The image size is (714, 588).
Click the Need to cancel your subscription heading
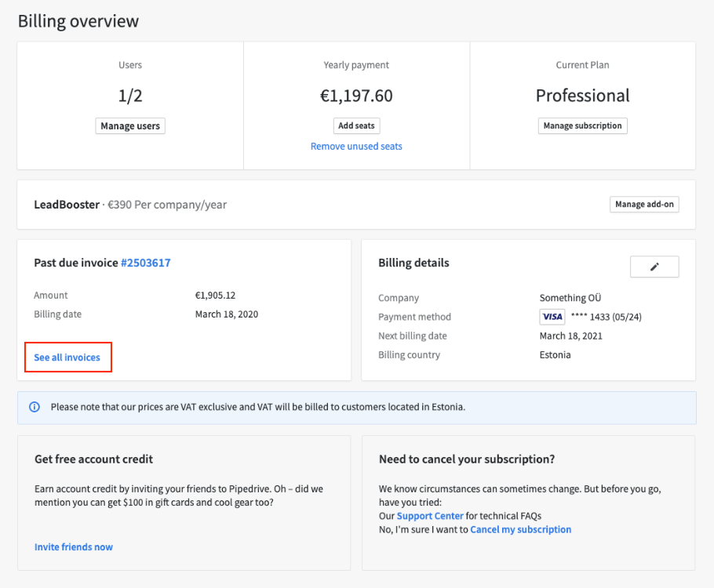pyautogui.click(x=467, y=459)
